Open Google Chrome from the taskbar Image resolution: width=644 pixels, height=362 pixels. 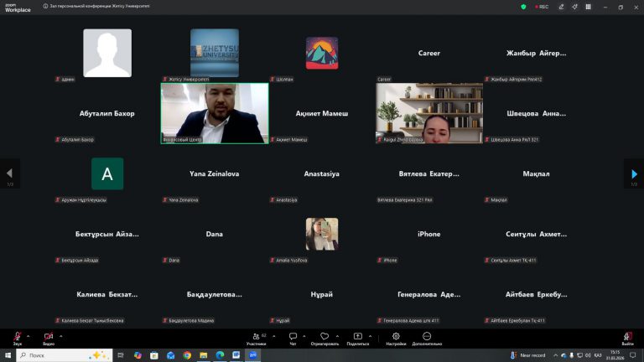tap(187, 355)
